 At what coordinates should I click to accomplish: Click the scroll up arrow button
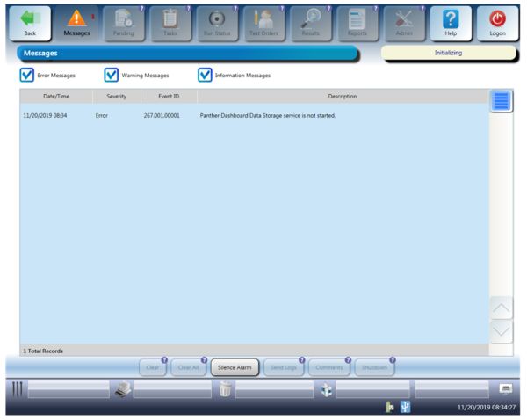501,308
